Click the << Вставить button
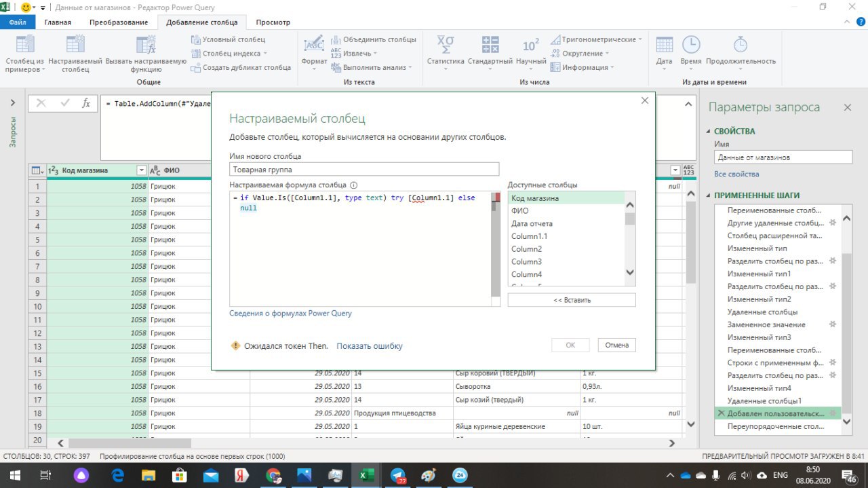 [572, 300]
